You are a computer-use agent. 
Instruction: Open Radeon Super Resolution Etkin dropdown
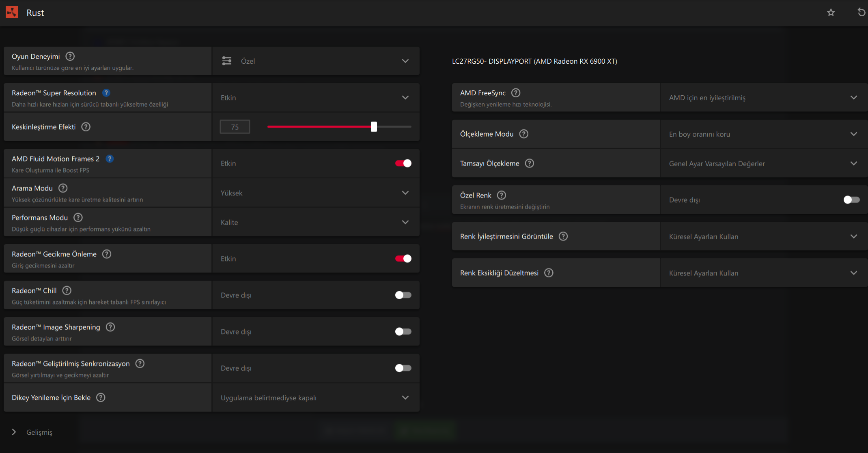point(316,98)
